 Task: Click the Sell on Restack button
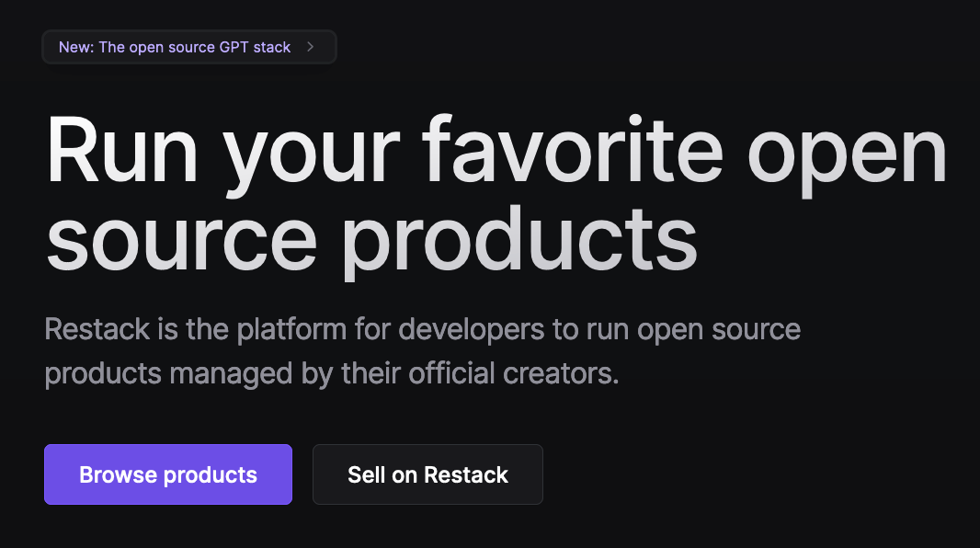point(427,474)
